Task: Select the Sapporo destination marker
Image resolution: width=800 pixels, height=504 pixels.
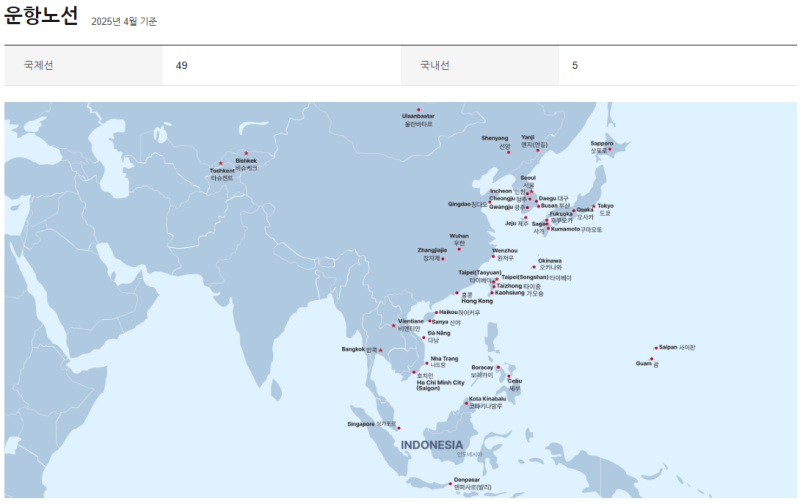Action: [610, 150]
